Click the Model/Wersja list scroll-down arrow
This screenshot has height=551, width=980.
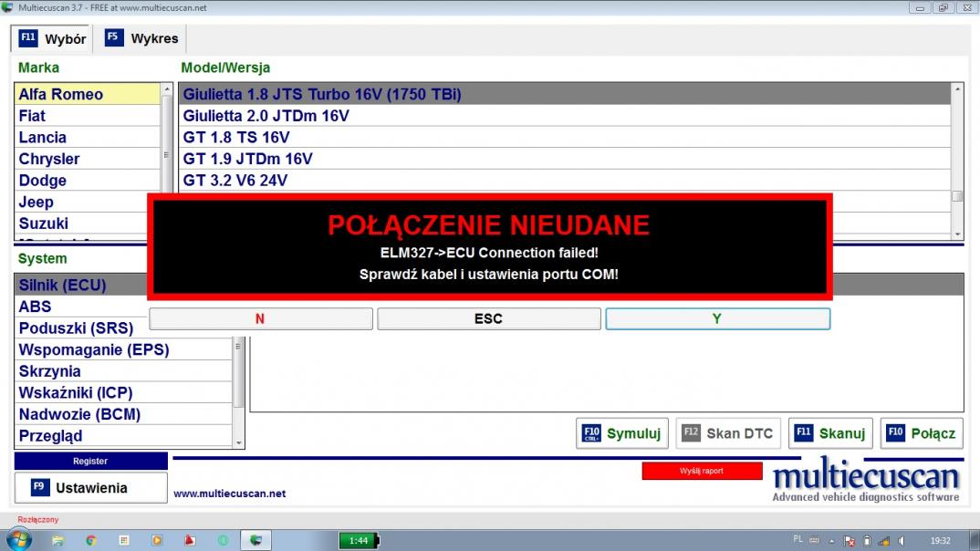point(957,234)
